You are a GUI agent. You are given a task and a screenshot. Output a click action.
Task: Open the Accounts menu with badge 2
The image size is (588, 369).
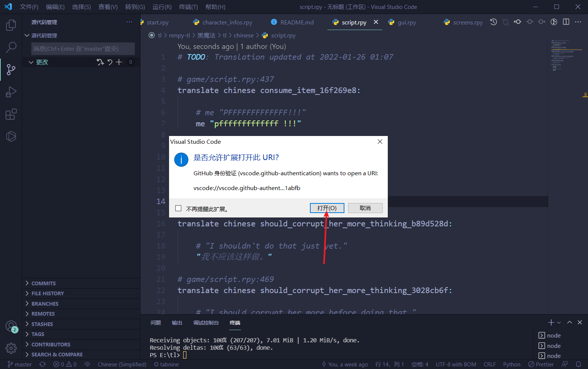[x=11, y=326]
